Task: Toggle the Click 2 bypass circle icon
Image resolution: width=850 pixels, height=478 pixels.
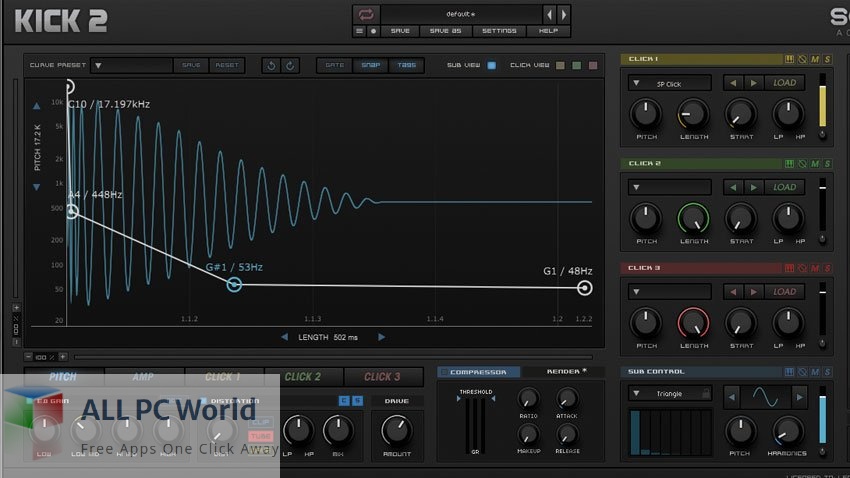Action: click(802, 164)
